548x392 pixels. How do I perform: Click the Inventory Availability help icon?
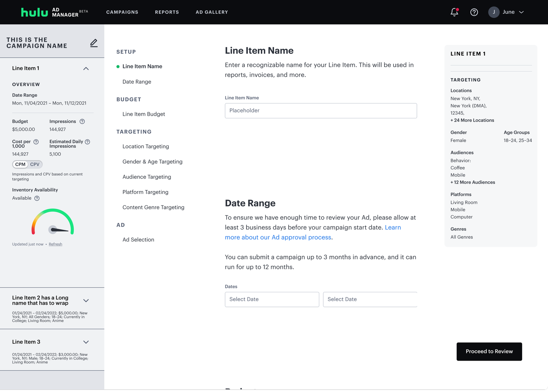tap(37, 198)
